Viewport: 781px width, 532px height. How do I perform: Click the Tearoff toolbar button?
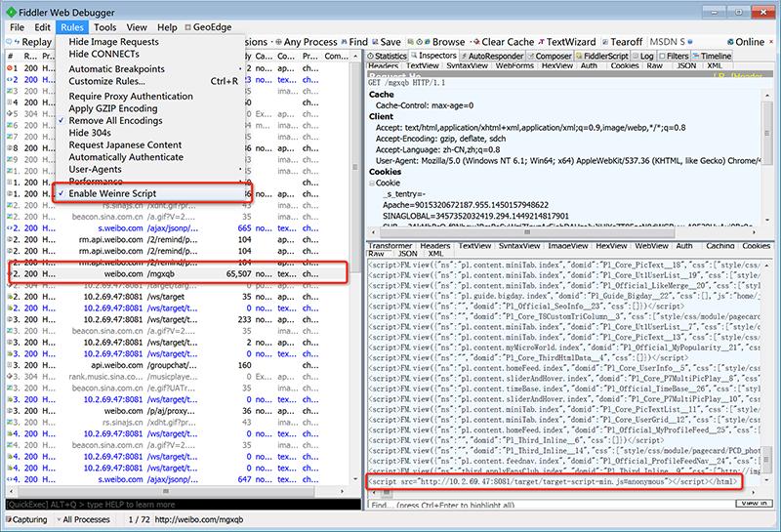click(626, 42)
